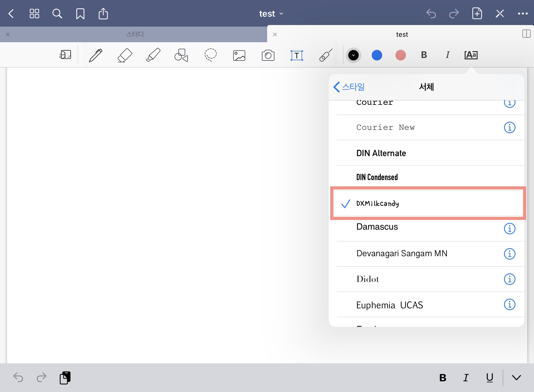Select the Eraser tool
Viewport: 534px width, 392px height.
click(x=125, y=55)
